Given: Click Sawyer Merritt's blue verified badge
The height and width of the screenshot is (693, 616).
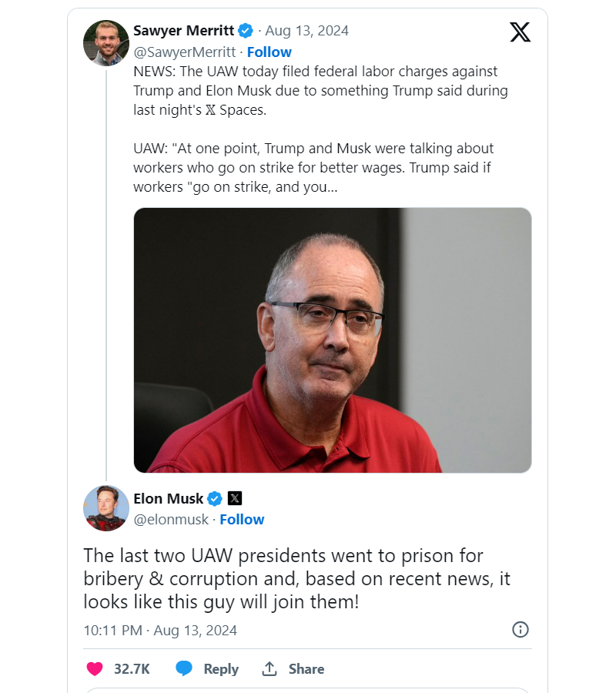Looking at the screenshot, I should click(246, 31).
